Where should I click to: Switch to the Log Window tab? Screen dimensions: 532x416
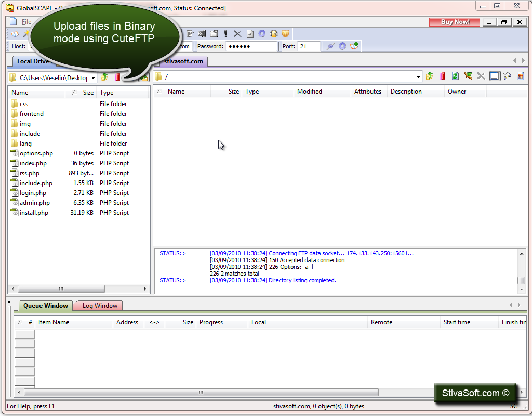[99, 306]
